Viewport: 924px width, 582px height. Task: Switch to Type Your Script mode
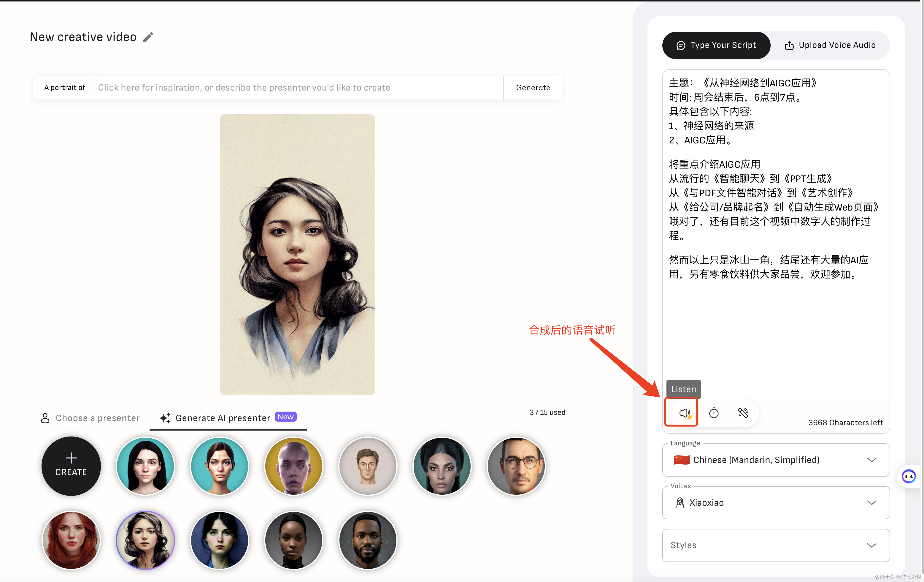click(x=716, y=45)
